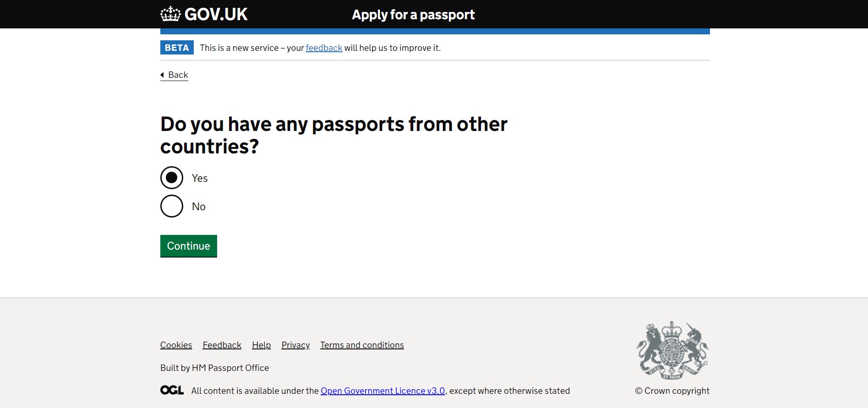Open the Help footer link

[261, 345]
